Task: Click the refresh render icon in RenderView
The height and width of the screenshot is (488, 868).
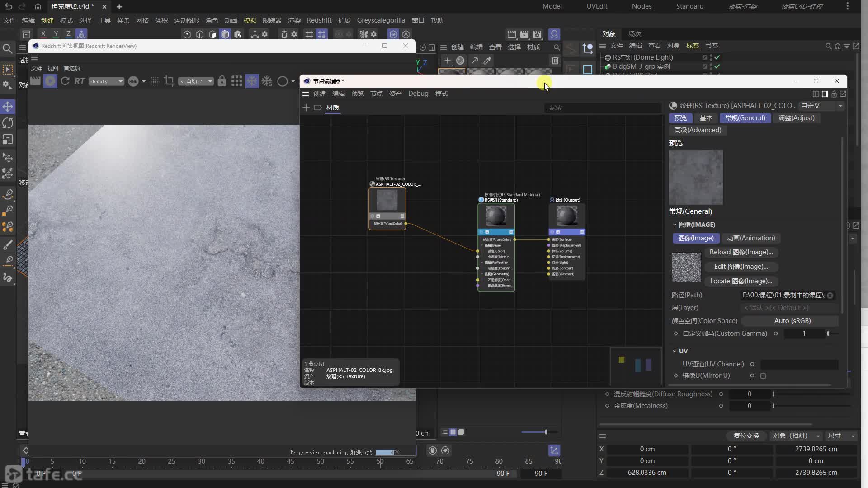Action: [65, 81]
